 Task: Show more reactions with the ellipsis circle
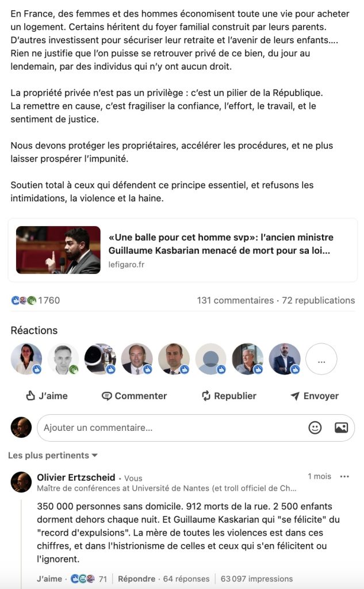321,359
